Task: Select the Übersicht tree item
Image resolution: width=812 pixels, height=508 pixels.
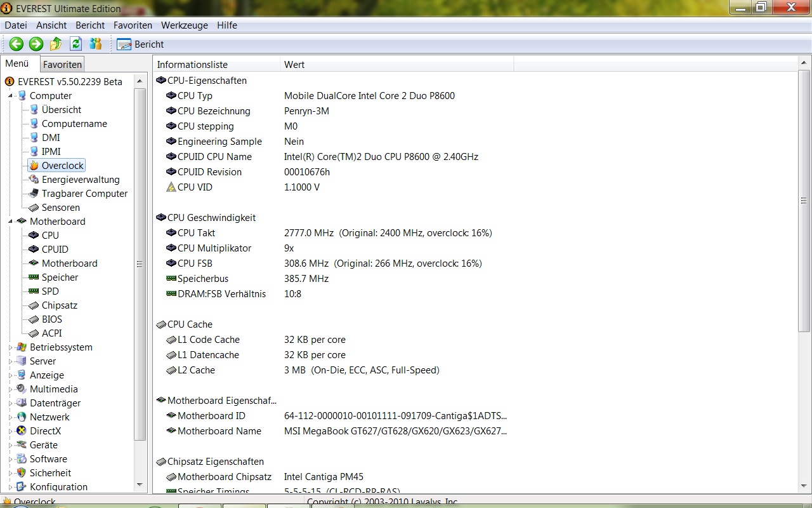Action: tap(62, 110)
